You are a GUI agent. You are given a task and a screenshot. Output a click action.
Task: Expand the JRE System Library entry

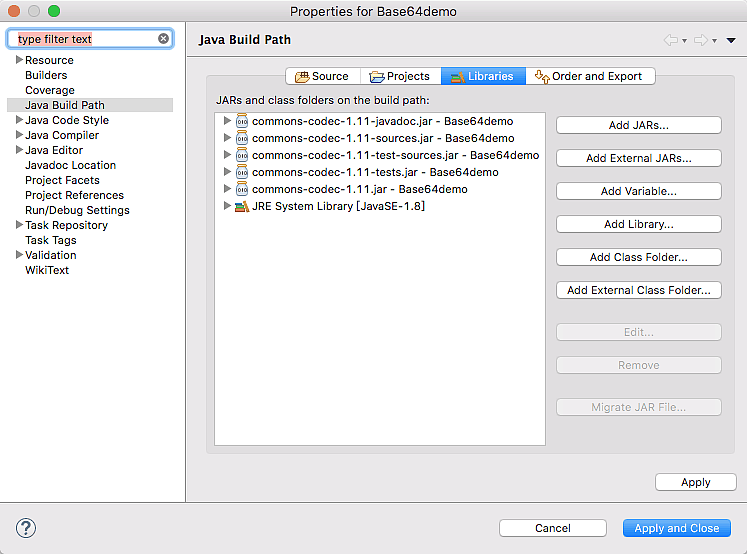pos(227,206)
